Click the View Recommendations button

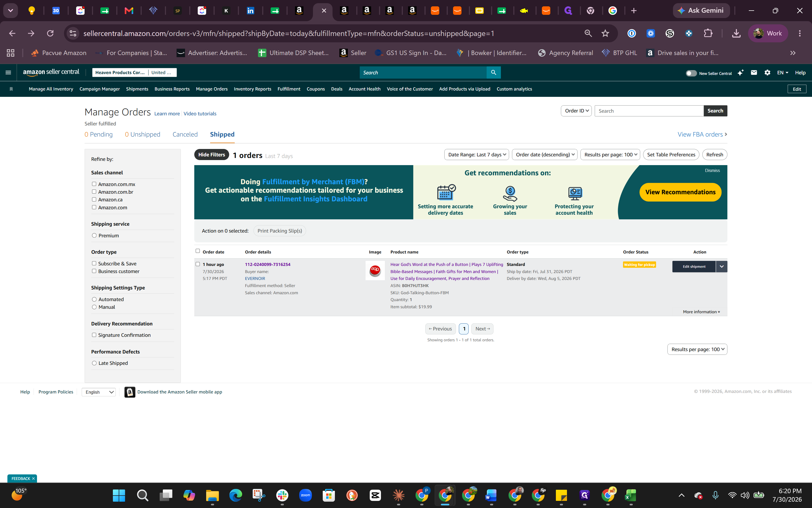pyautogui.click(x=680, y=192)
